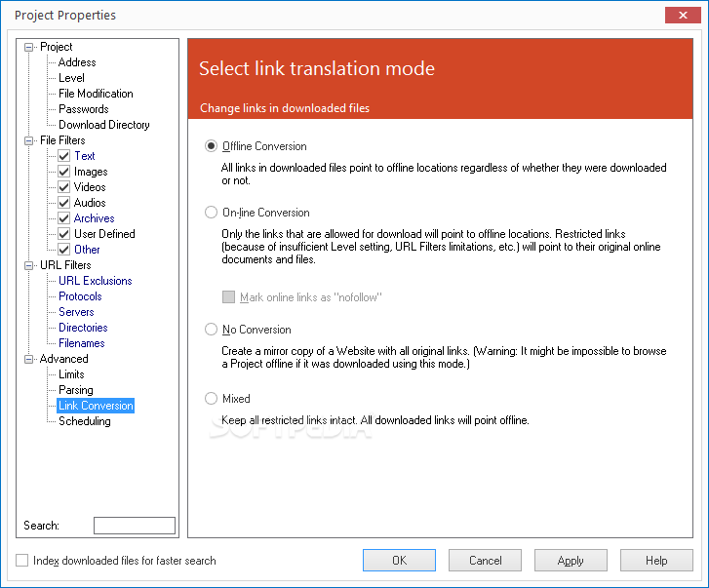709x588 pixels.
Task: Select the Archives filter tree item
Action: tap(94, 218)
